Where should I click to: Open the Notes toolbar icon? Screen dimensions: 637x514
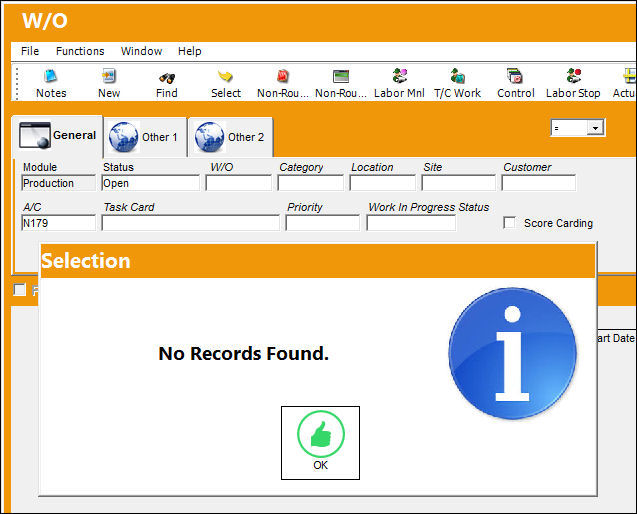(x=51, y=83)
